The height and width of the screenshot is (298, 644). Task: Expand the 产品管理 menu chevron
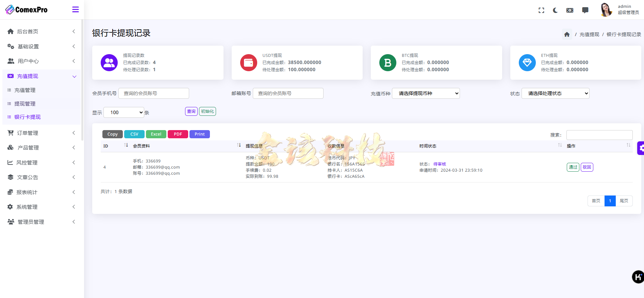tap(74, 147)
